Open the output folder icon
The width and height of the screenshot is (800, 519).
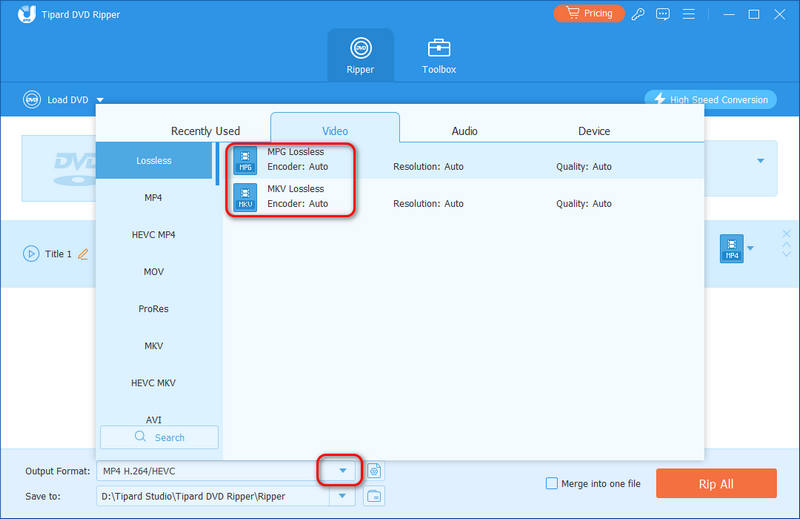click(374, 496)
